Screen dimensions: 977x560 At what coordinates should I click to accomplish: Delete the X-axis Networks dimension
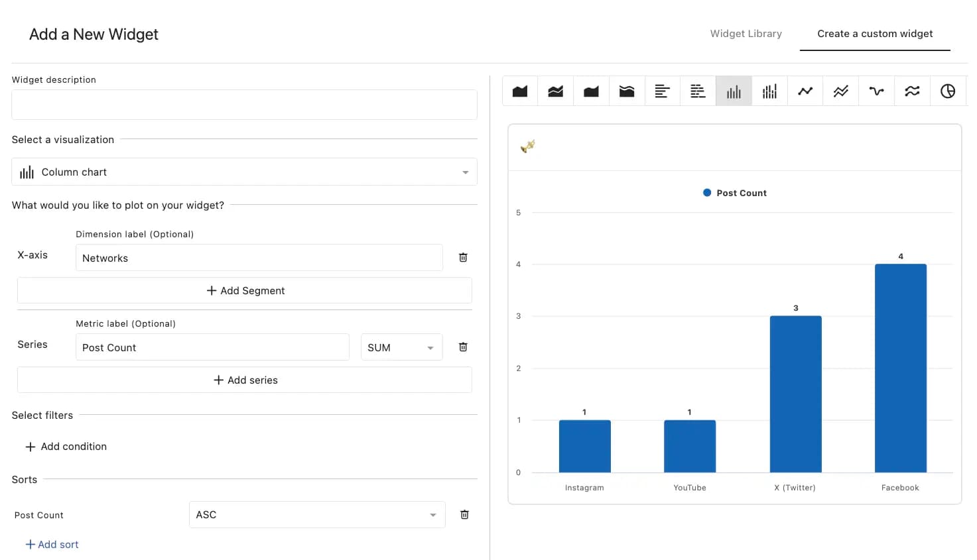[x=463, y=257]
